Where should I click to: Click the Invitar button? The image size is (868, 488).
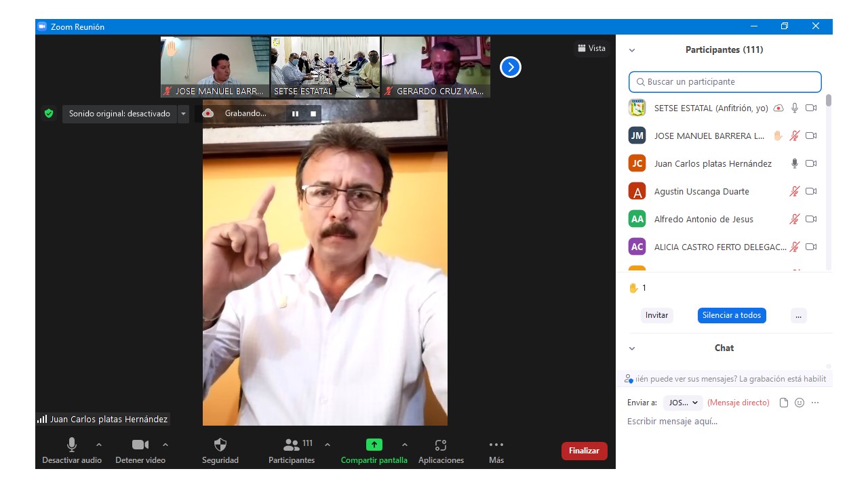[x=656, y=315]
